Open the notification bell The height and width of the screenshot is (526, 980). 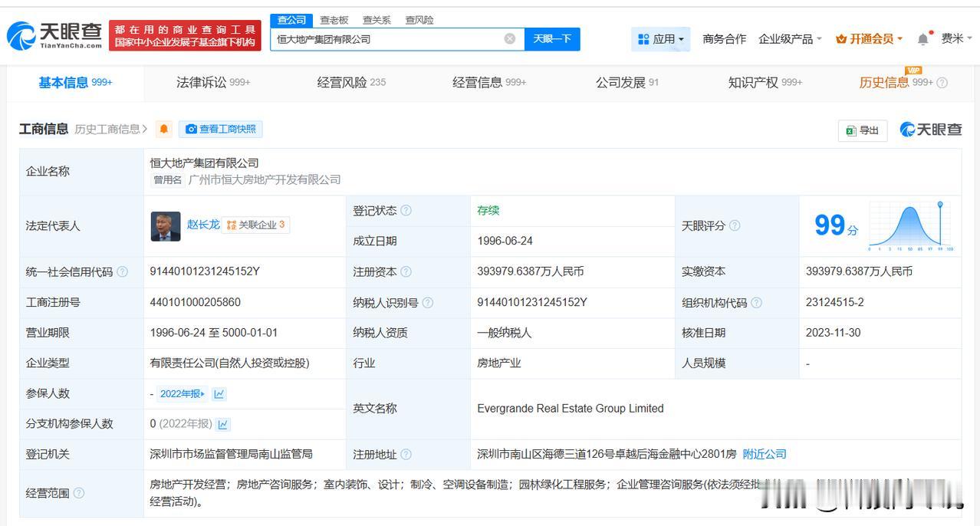click(923, 38)
